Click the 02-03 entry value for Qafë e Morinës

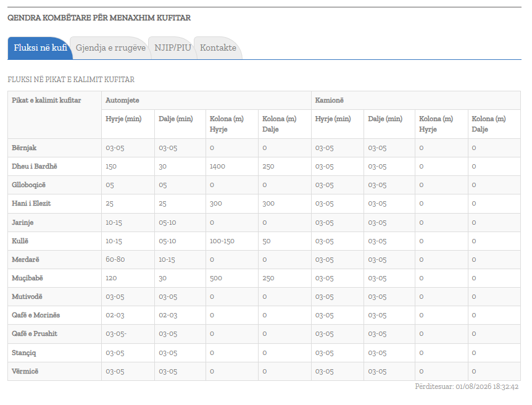(x=115, y=315)
